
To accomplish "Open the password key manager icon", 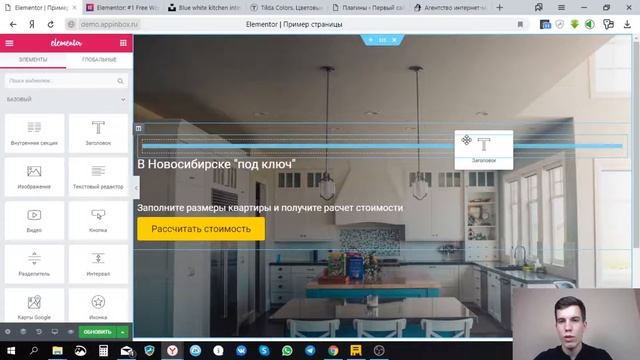I will pos(608,24).
